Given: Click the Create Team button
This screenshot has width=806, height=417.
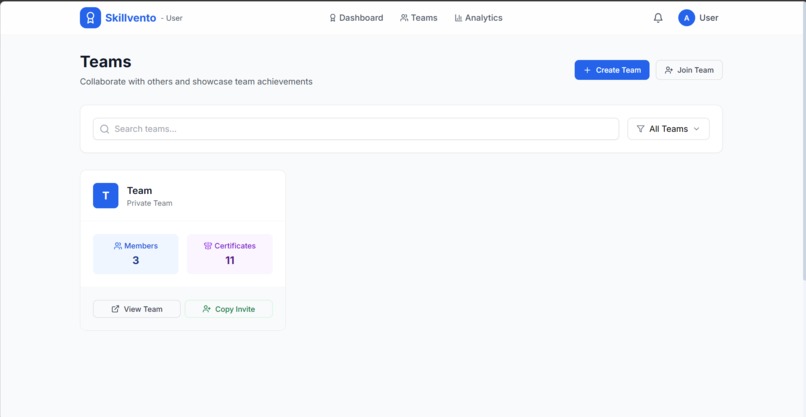Looking at the screenshot, I should click(x=612, y=70).
